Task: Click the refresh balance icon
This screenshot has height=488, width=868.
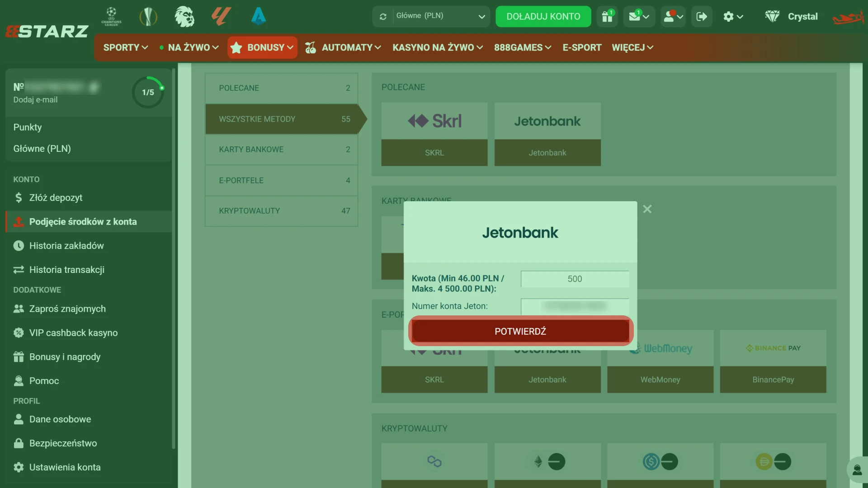Action: point(383,17)
